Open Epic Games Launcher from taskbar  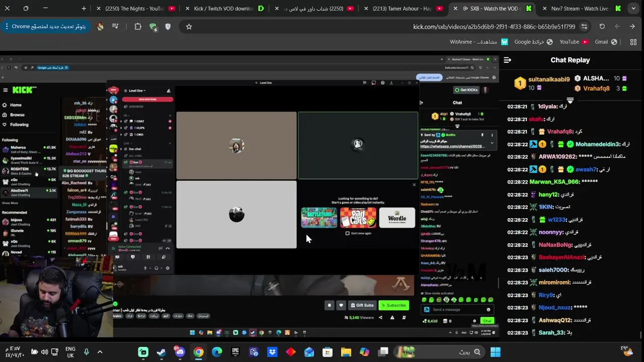(x=235, y=352)
